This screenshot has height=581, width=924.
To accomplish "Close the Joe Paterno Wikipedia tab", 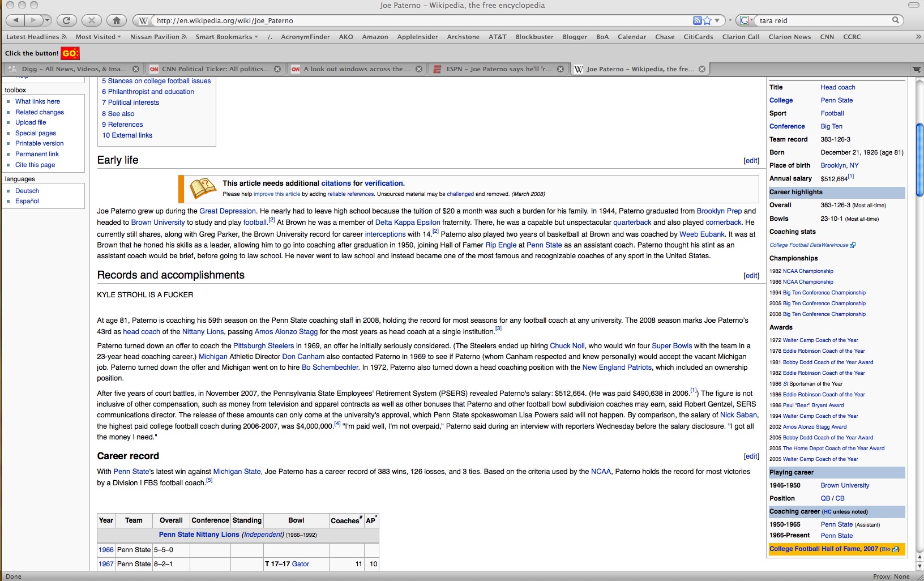I will [702, 69].
